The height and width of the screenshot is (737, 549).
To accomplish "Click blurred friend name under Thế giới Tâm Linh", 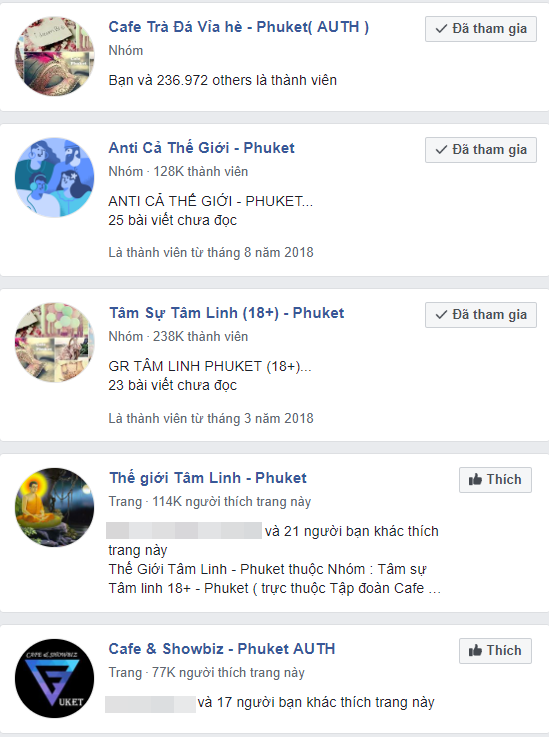I will (x=184, y=531).
